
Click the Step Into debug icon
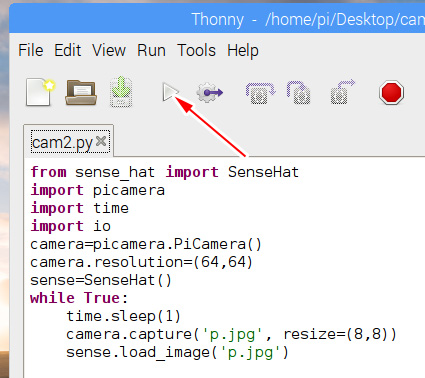(299, 92)
